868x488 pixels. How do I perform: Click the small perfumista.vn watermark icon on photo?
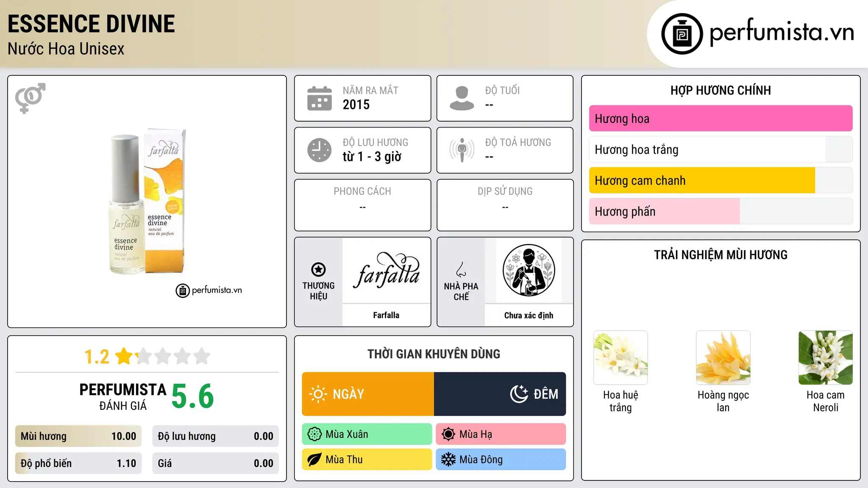(183, 291)
